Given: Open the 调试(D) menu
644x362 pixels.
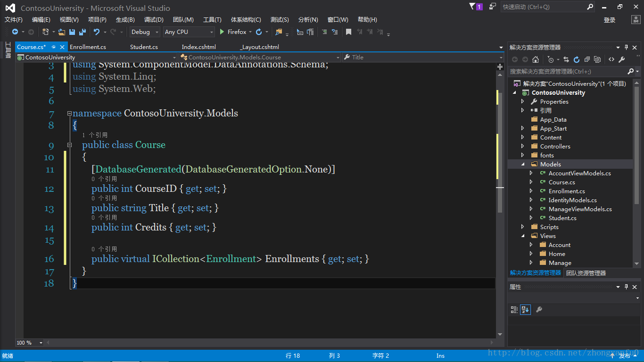Looking at the screenshot, I should pos(154,20).
